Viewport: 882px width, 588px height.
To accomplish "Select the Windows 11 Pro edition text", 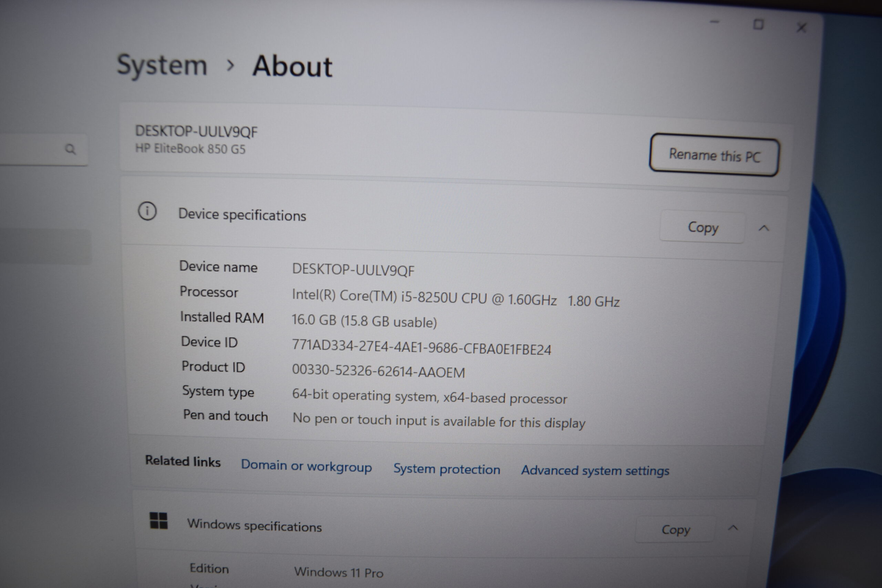I will pyautogui.click(x=339, y=572).
